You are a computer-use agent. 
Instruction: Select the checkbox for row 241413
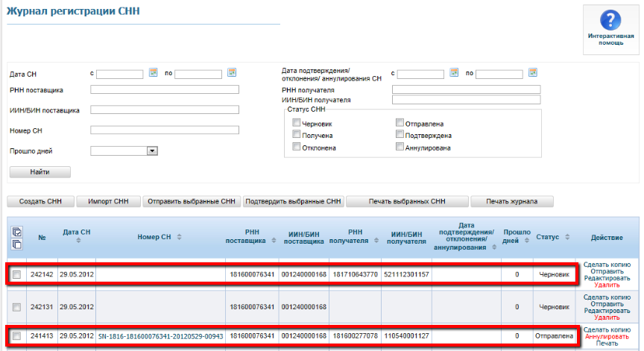pyautogui.click(x=16, y=336)
